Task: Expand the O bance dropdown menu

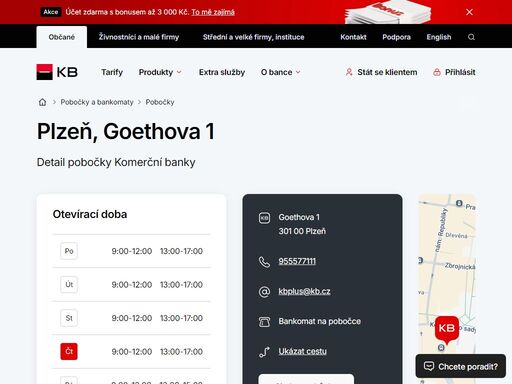Action: 281,72
